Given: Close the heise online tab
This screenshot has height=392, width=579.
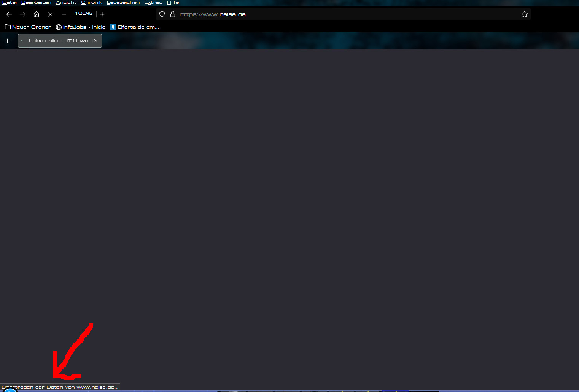Looking at the screenshot, I should pyautogui.click(x=96, y=41).
